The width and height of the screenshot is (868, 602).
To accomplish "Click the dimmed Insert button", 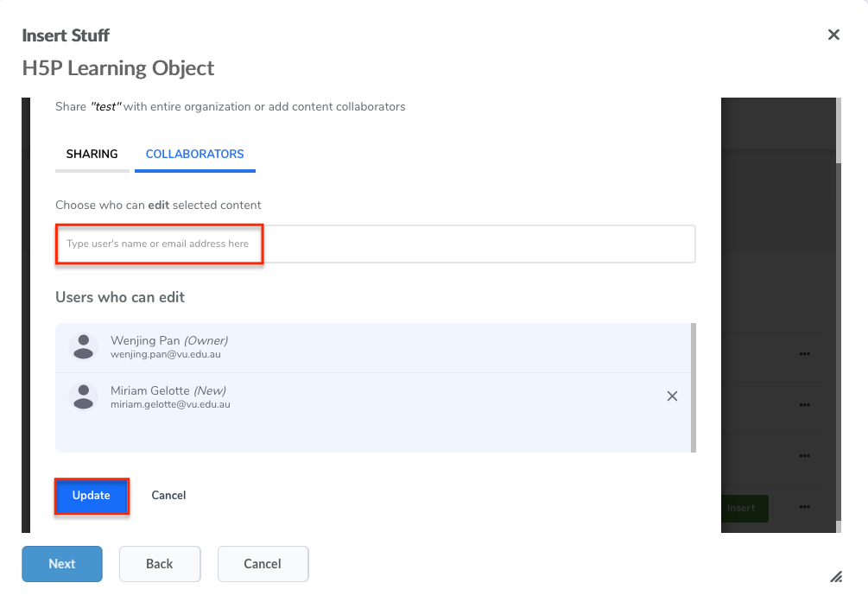I will tap(744, 508).
